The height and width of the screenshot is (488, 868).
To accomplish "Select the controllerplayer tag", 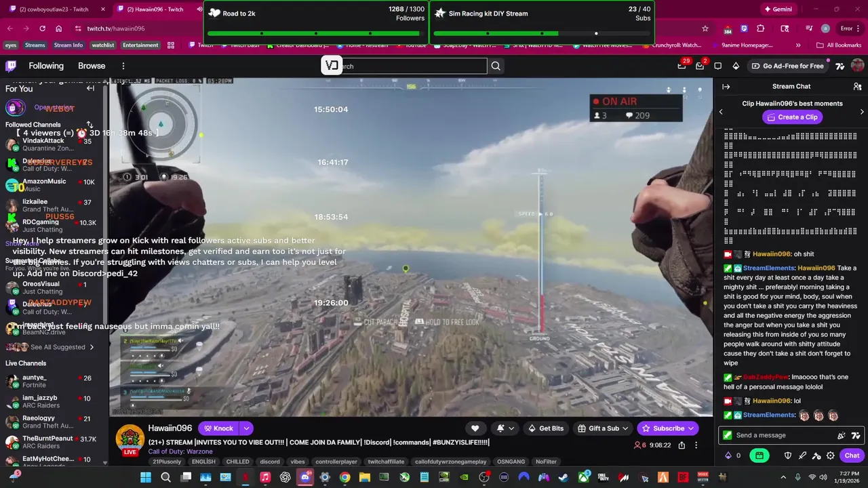I will click(336, 462).
